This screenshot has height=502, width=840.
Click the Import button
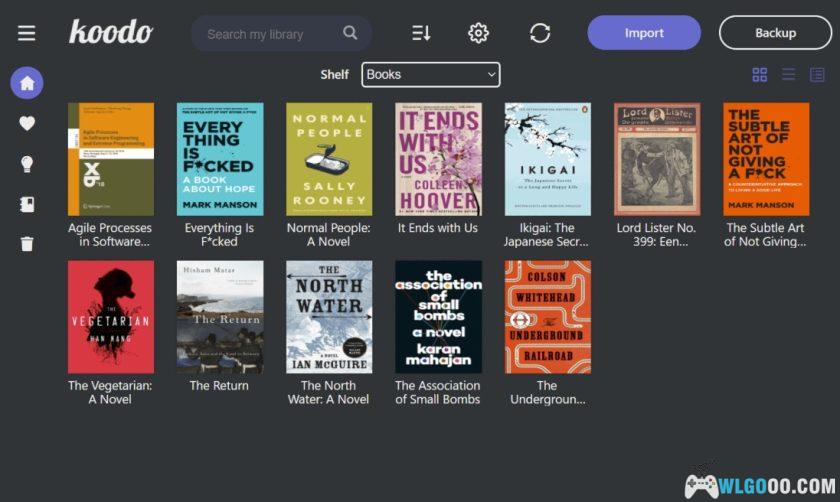[x=644, y=33]
